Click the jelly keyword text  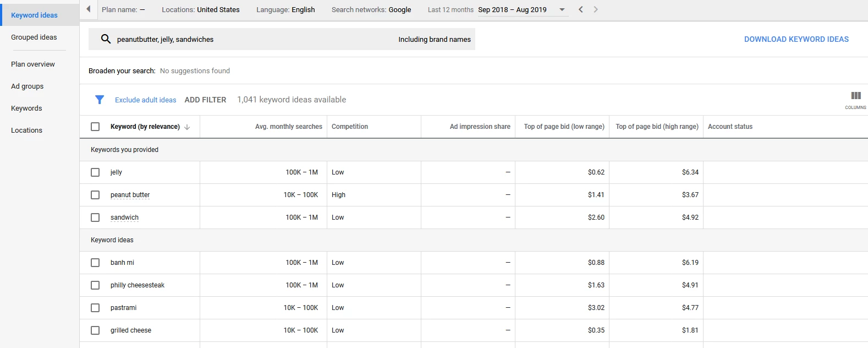116,172
